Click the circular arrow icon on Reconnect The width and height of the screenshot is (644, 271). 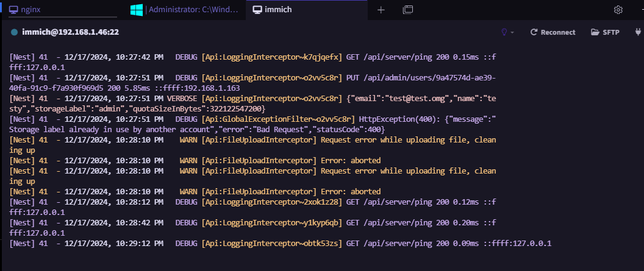click(534, 32)
